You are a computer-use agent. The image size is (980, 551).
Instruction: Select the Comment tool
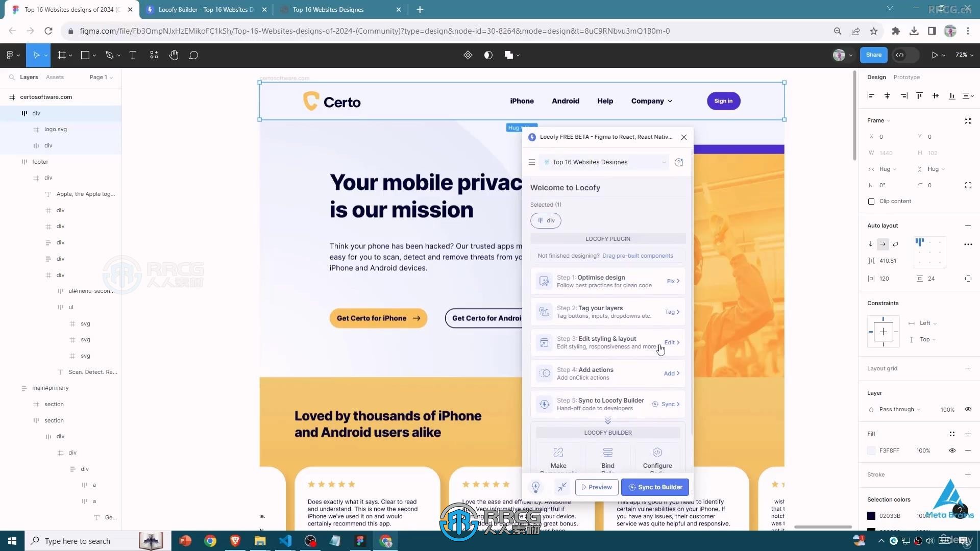coord(193,55)
